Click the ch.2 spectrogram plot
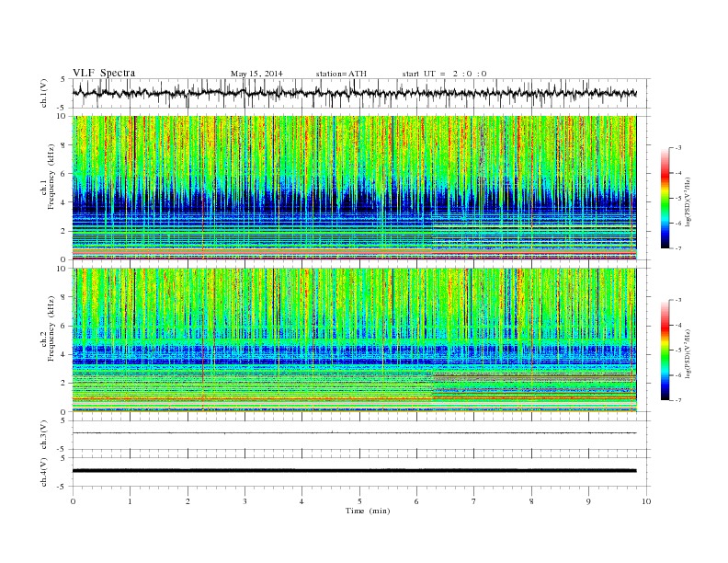 click(x=354, y=340)
